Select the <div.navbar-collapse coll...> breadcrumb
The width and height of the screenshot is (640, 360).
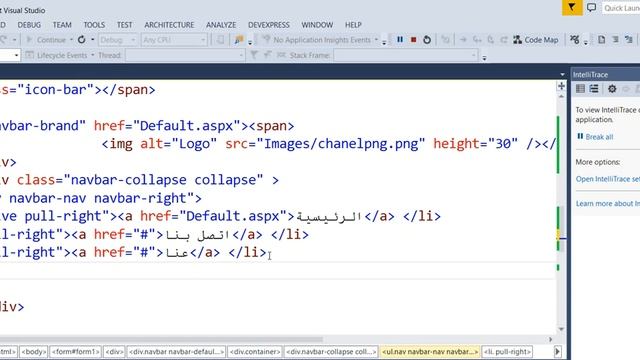[331, 351]
